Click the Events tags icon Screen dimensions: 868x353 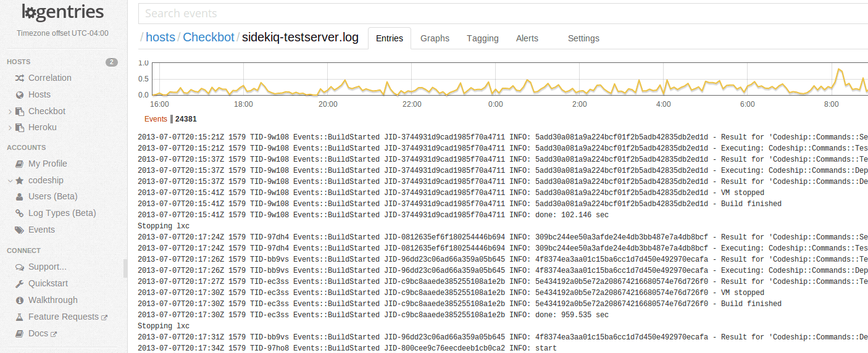click(x=20, y=230)
